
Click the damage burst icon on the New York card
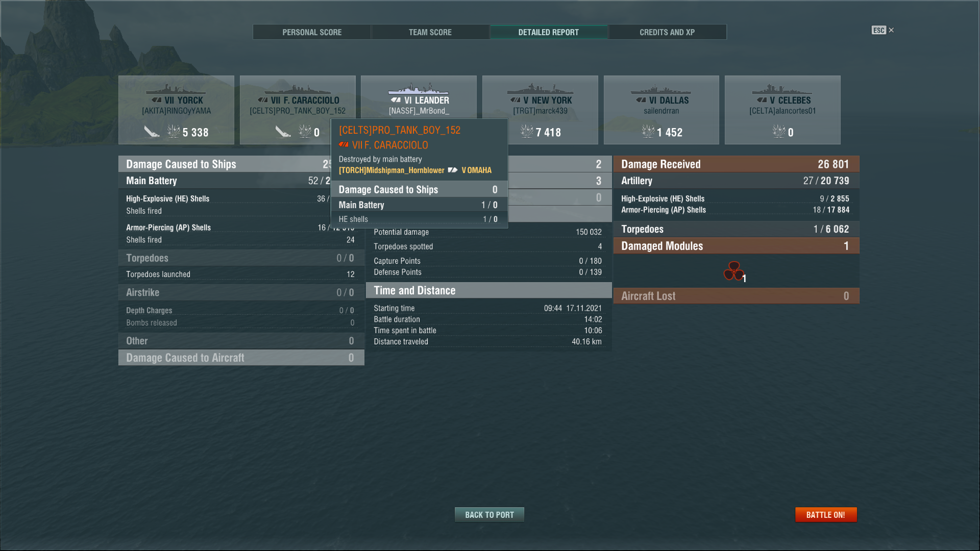(527, 132)
